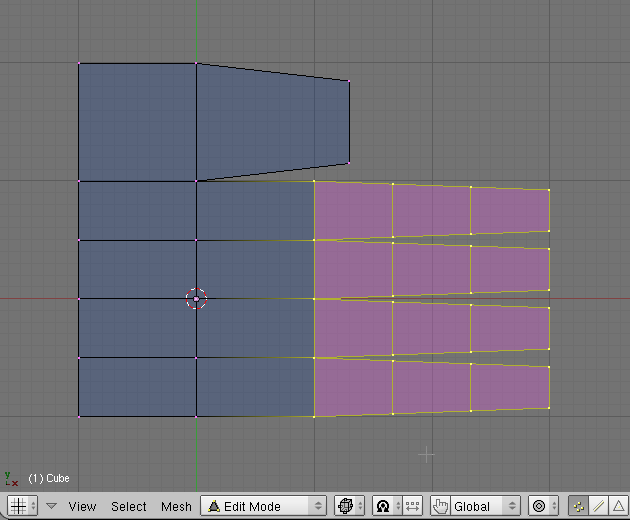Open the viewport draw type selector
This screenshot has width=630, height=520.
pyautogui.click(x=350, y=506)
